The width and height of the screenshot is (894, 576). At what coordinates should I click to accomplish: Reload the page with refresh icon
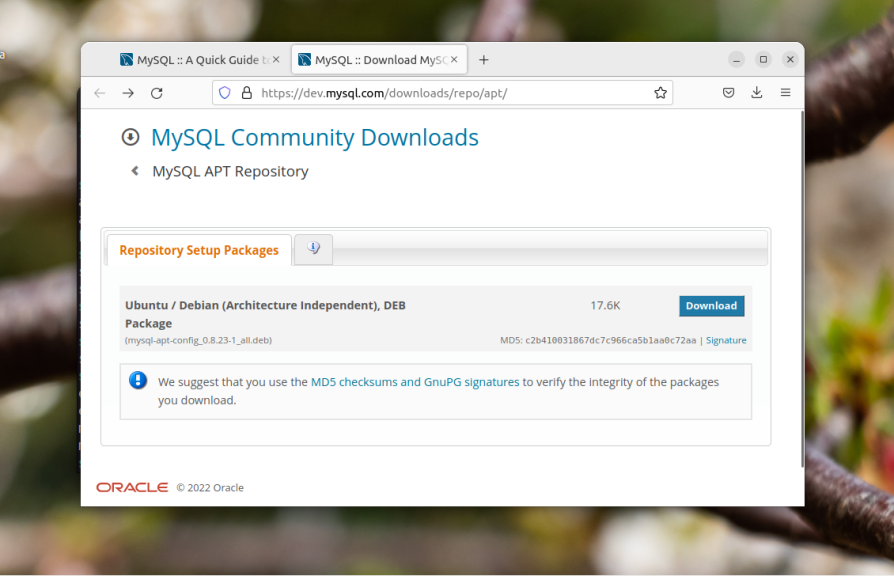click(157, 93)
